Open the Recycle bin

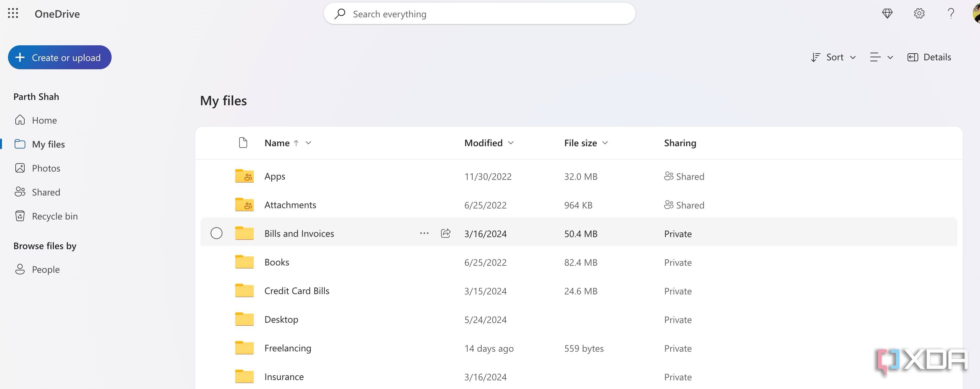pos(46,216)
